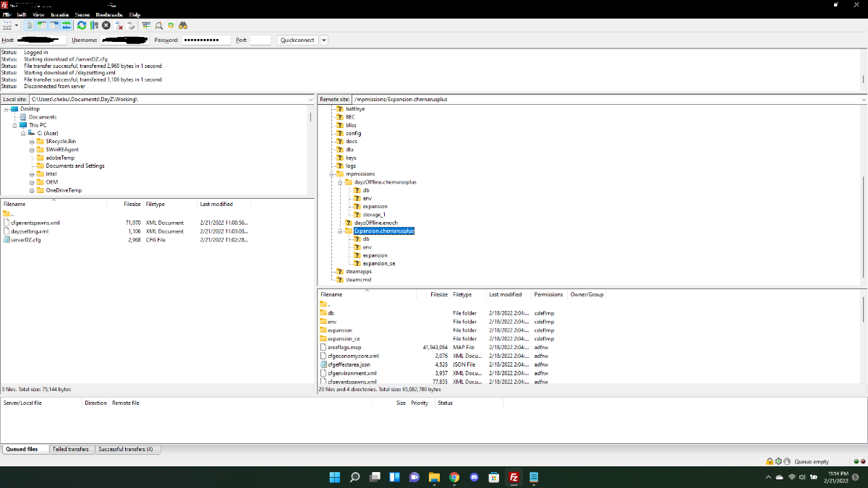Toggle the transfer queue display
Viewport: 868px width, 488px height.
[67, 25]
